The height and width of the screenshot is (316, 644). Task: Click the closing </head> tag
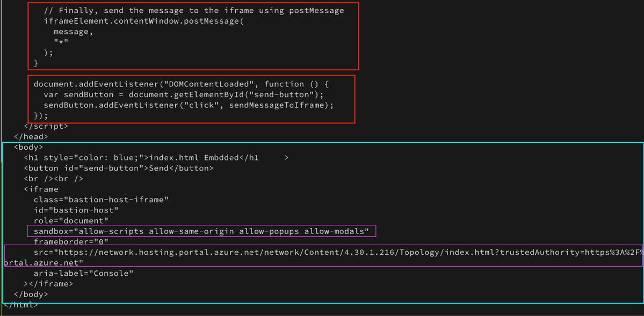(31, 137)
